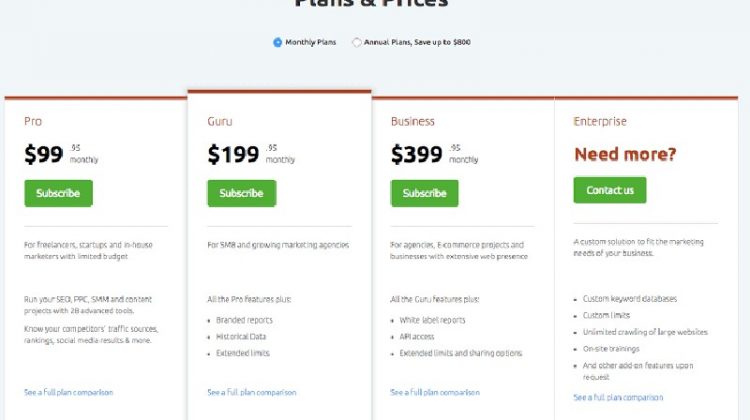Viewport: 750px width, 420px height.
Task: Open full plan comparison under Enterprise
Action: (x=618, y=398)
